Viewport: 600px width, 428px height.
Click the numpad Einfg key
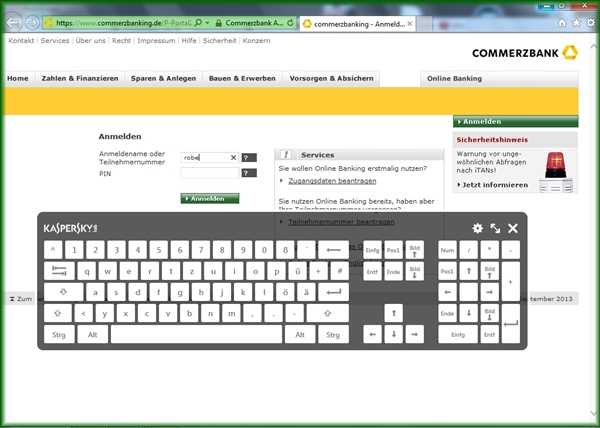pos(458,335)
